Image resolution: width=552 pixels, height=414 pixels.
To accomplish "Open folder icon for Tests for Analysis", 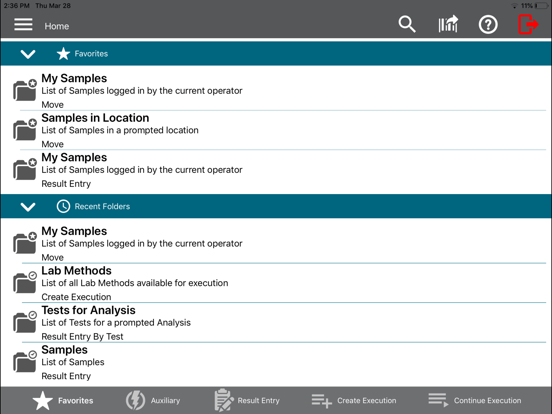I will [25, 322].
